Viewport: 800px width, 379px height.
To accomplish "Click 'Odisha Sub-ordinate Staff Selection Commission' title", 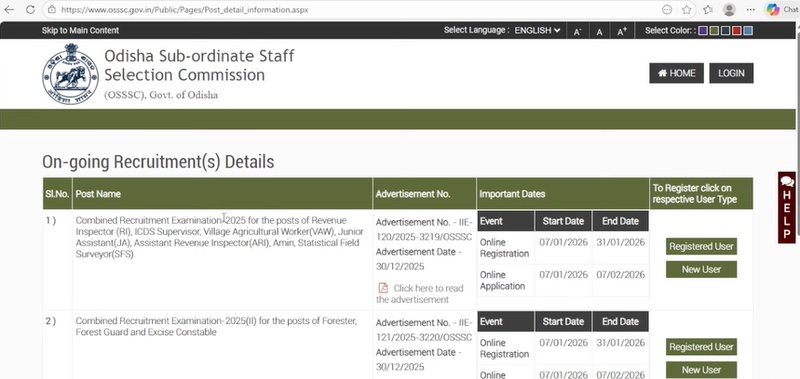I will pos(199,65).
